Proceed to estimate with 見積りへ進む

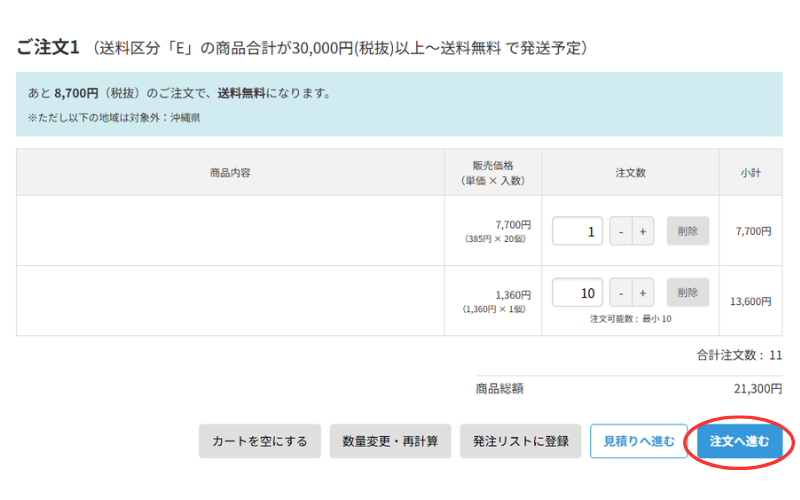point(638,441)
